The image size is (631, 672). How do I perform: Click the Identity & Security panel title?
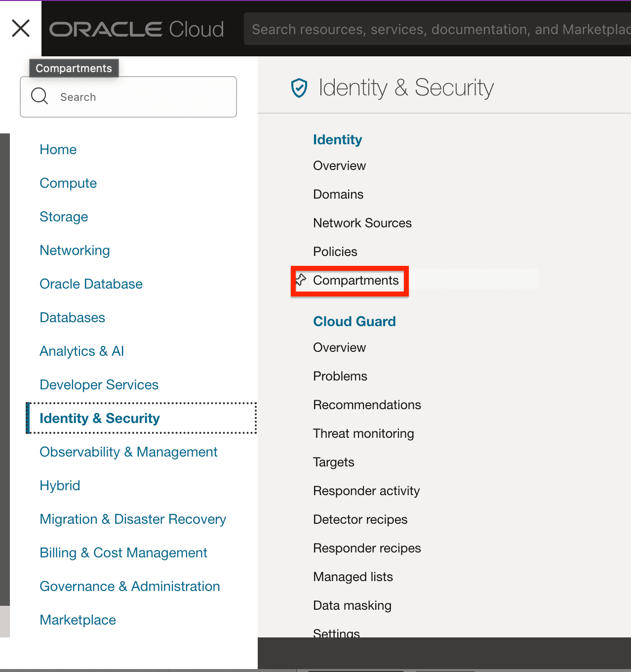tap(406, 88)
